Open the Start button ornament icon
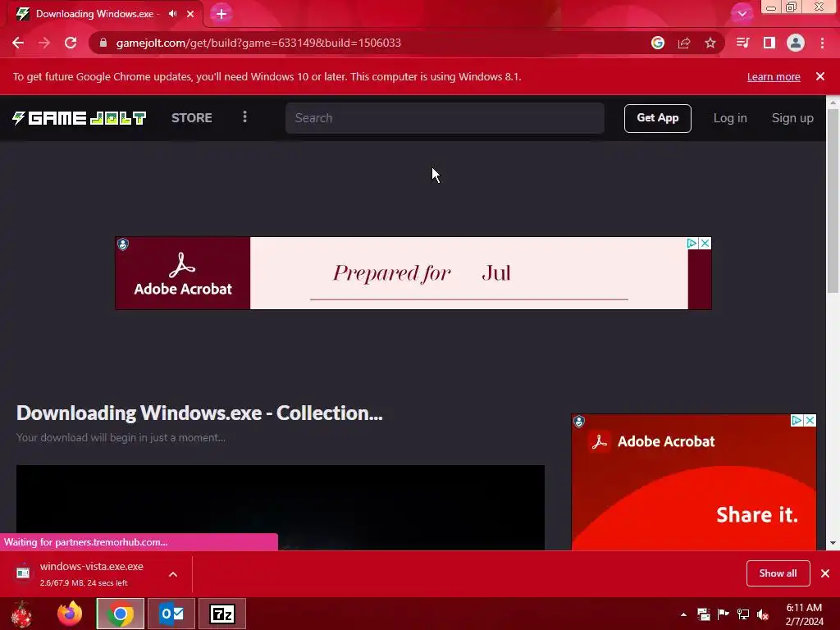 pyautogui.click(x=21, y=614)
